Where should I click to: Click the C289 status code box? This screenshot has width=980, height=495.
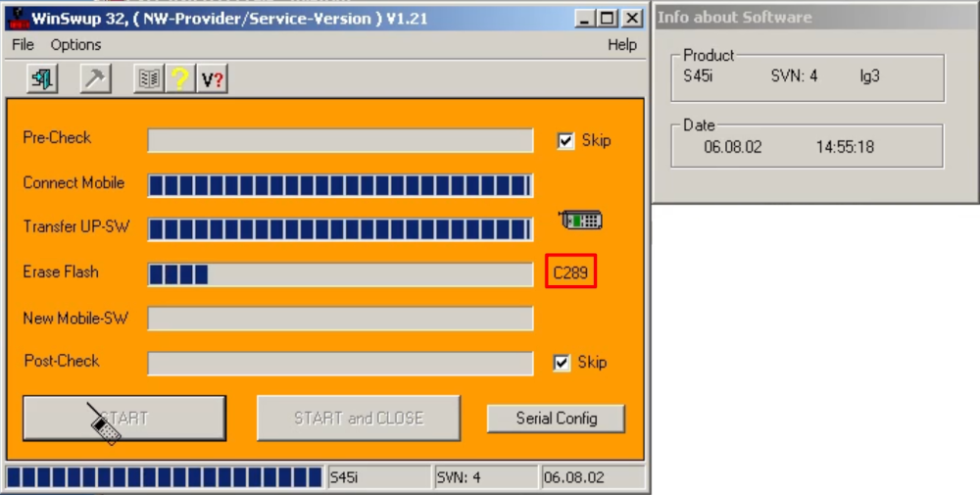coord(570,272)
